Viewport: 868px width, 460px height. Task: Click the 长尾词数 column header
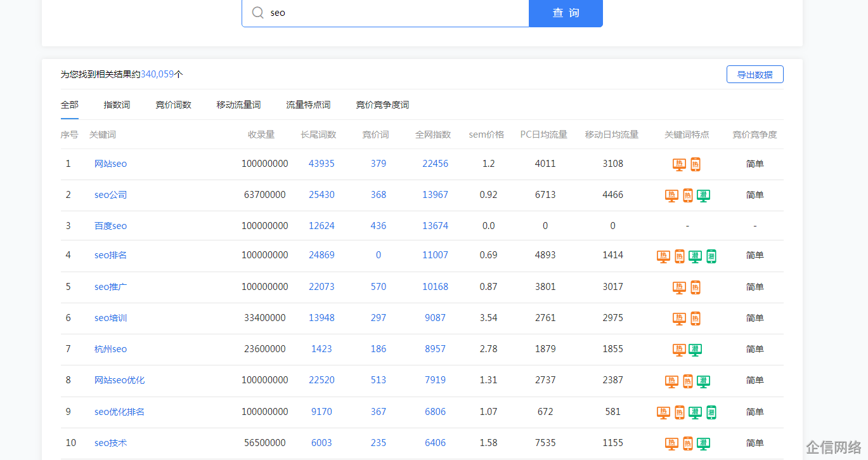coord(318,135)
